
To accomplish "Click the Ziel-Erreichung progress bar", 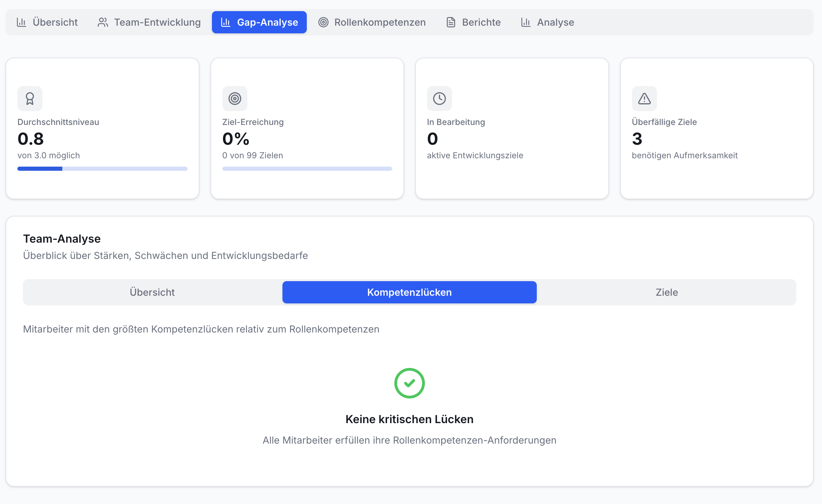I will coord(307,169).
